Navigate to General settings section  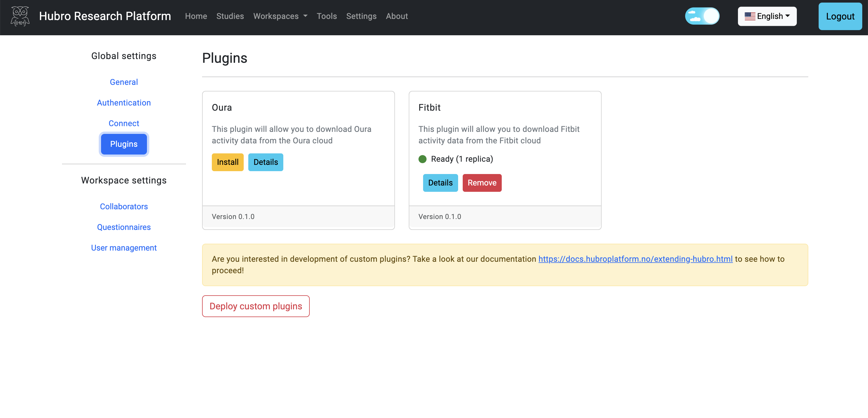click(123, 82)
